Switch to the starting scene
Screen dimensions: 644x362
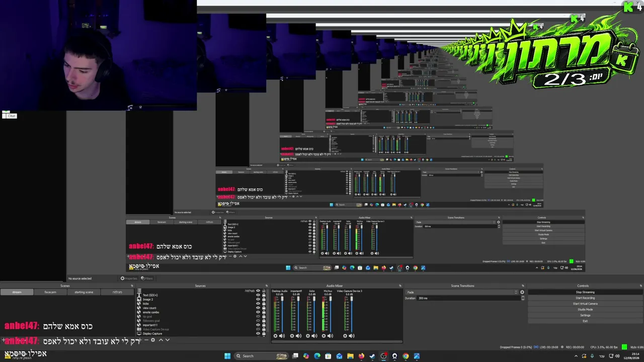point(84,292)
